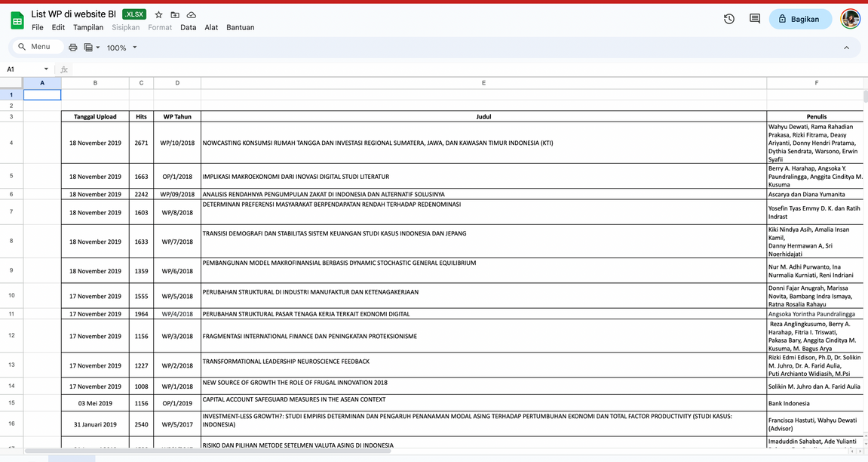Viewport: 868px width, 462px height.
Task: Select the Judul header cell
Action: point(483,117)
